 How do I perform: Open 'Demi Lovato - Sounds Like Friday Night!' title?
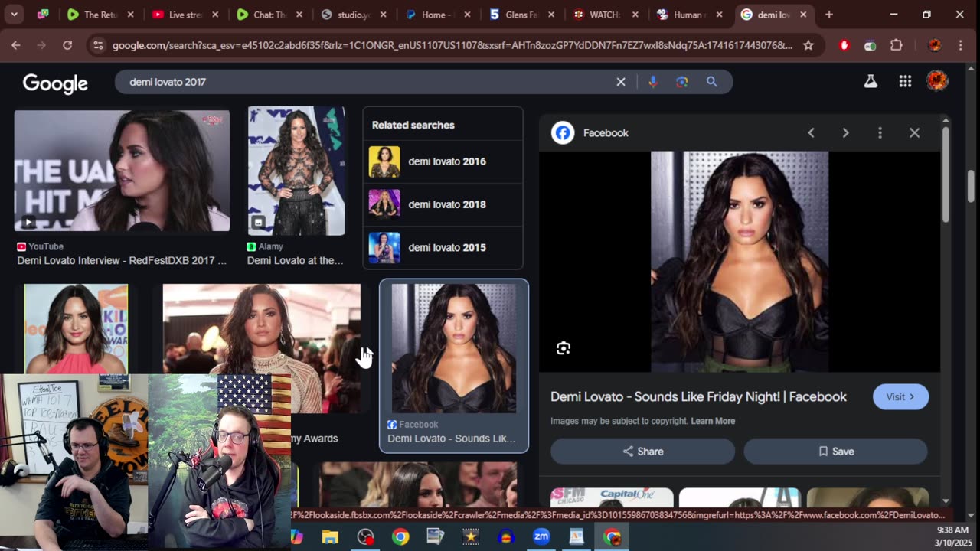(x=698, y=397)
